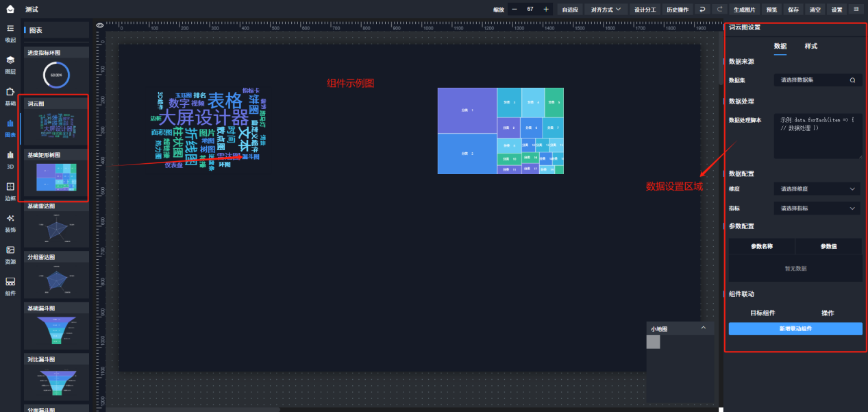Click the 数据处理脚本 script text area
The height and width of the screenshot is (412, 868).
tap(818, 136)
